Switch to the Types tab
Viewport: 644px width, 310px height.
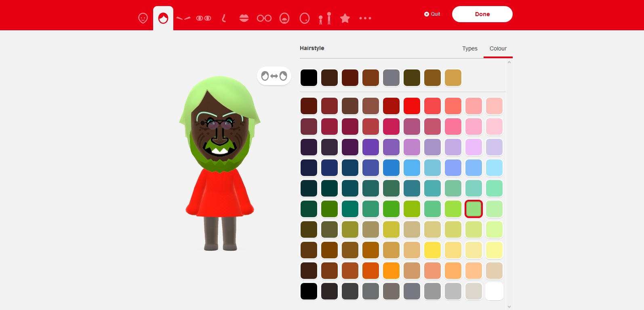click(470, 48)
